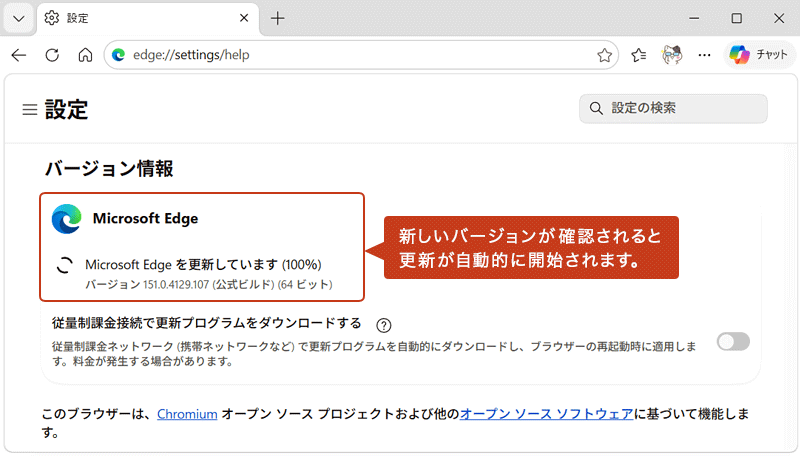Click the 設定の検索 search field
Image resolution: width=800 pixels, height=456 pixels.
point(673,108)
